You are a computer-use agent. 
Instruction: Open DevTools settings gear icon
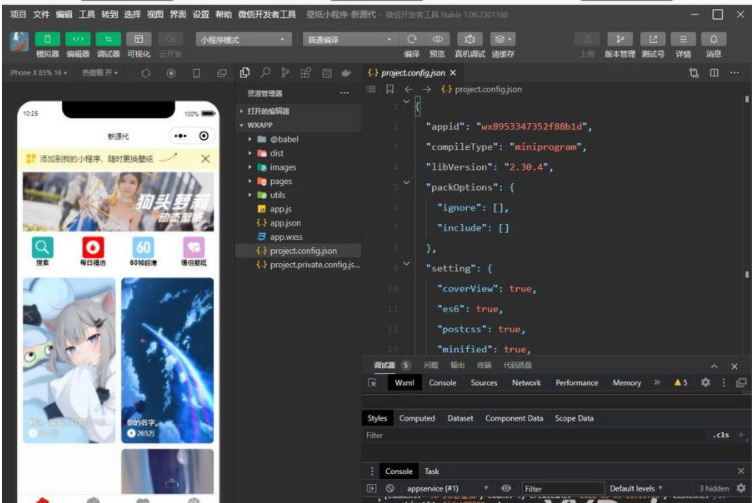705,383
